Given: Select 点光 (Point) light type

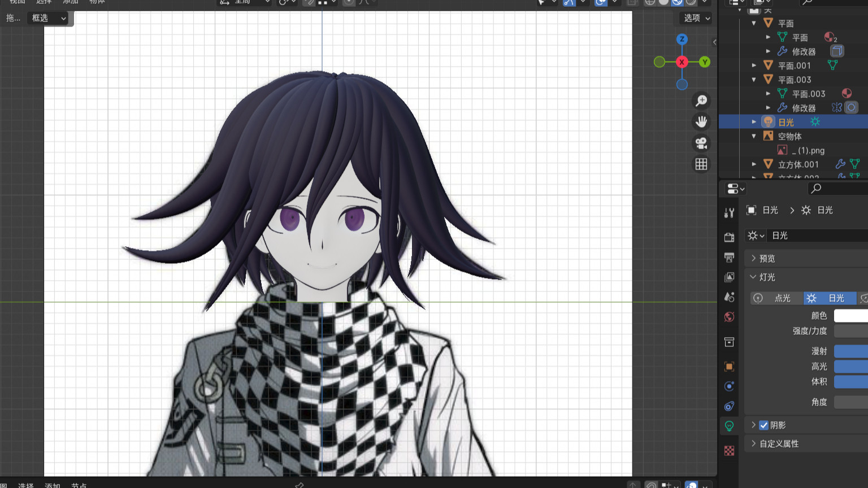Looking at the screenshot, I should pos(776,298).
